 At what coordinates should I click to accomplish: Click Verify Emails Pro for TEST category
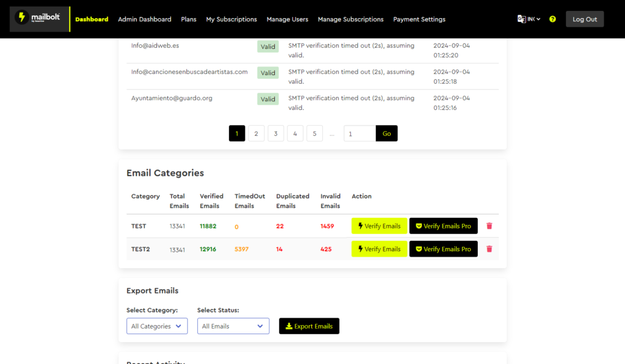(x=443, y=226)
